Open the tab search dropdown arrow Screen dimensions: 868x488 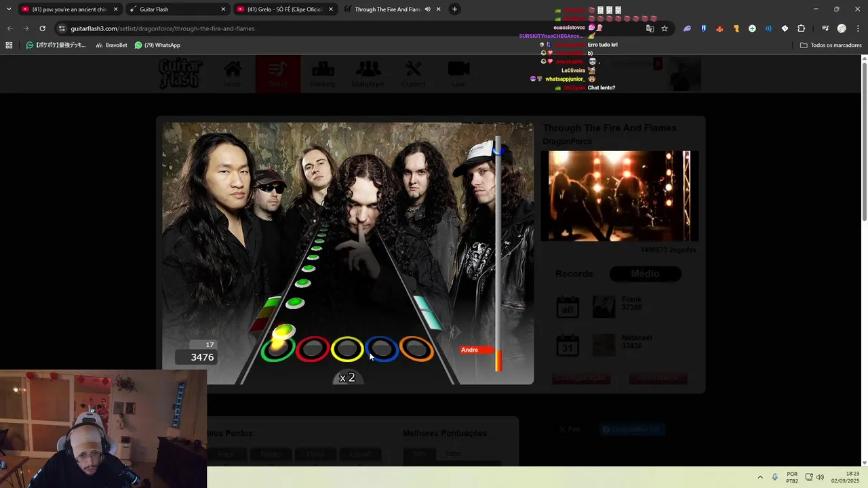9,9
